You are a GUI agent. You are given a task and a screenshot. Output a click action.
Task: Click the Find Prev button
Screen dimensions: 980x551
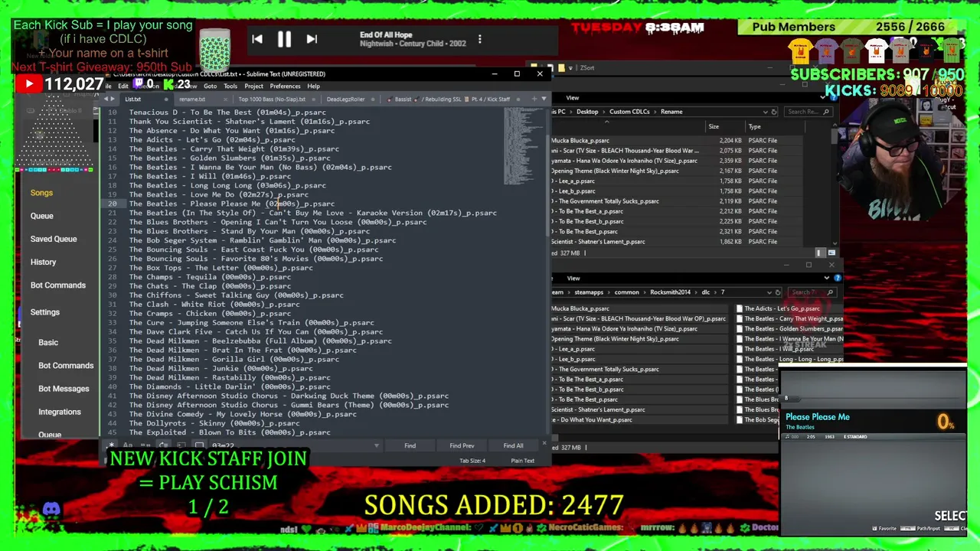click(x=462, y=445)
